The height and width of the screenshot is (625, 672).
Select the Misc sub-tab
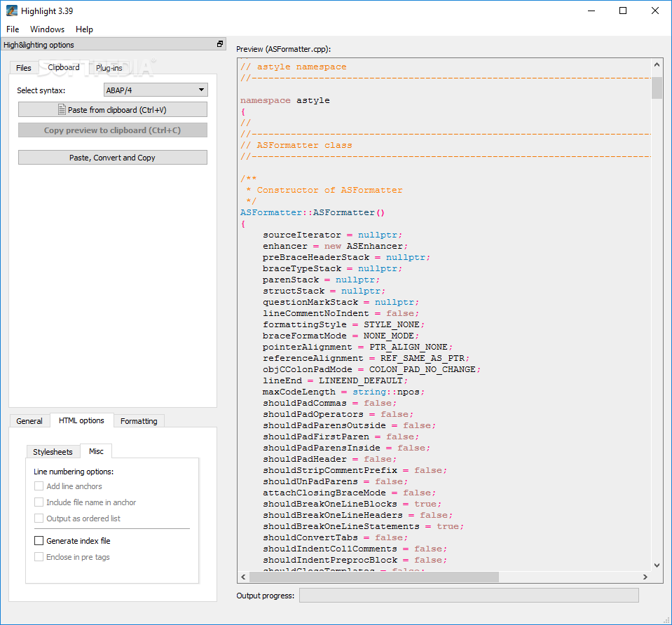(96, 451)
